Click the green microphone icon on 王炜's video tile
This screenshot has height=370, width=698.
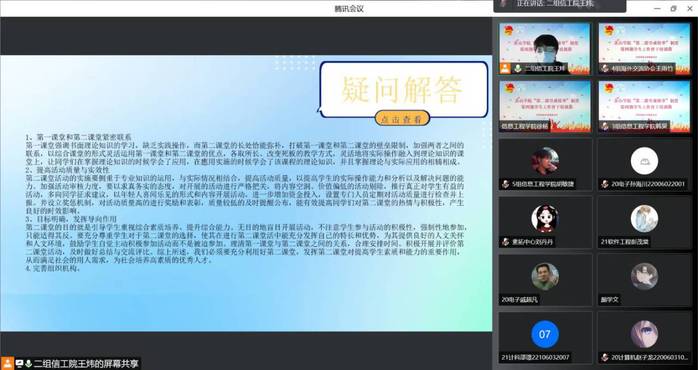[518, 69]
